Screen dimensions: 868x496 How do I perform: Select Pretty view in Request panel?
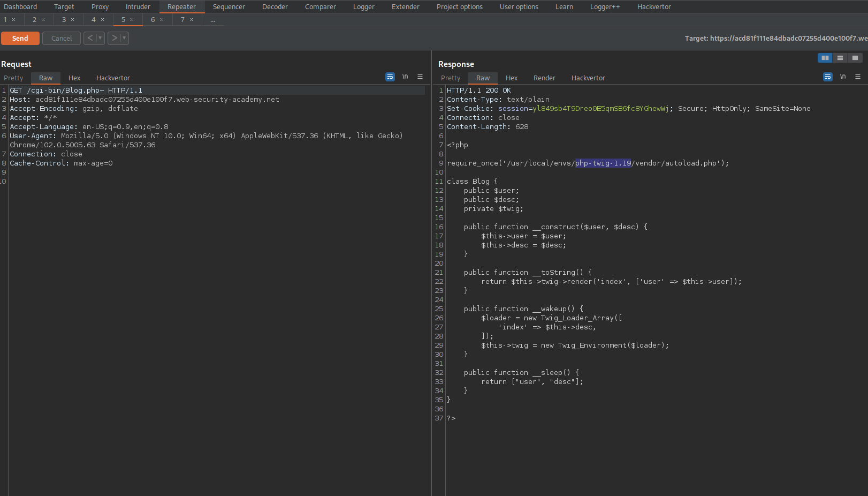14,78
